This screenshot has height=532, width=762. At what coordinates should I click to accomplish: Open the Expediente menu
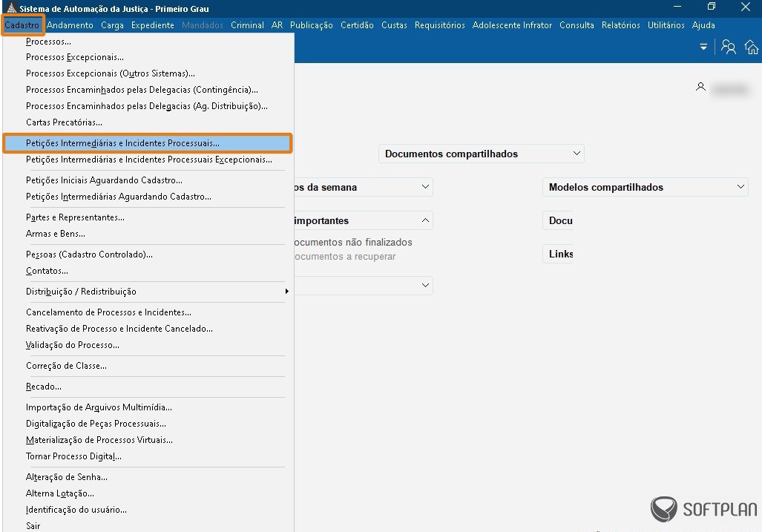tap(153, 25)
